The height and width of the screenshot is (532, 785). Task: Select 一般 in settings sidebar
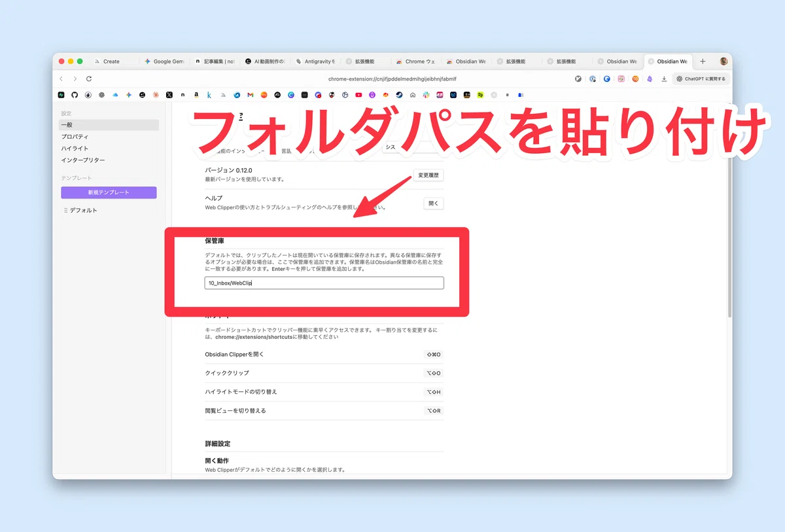point(109,125)
